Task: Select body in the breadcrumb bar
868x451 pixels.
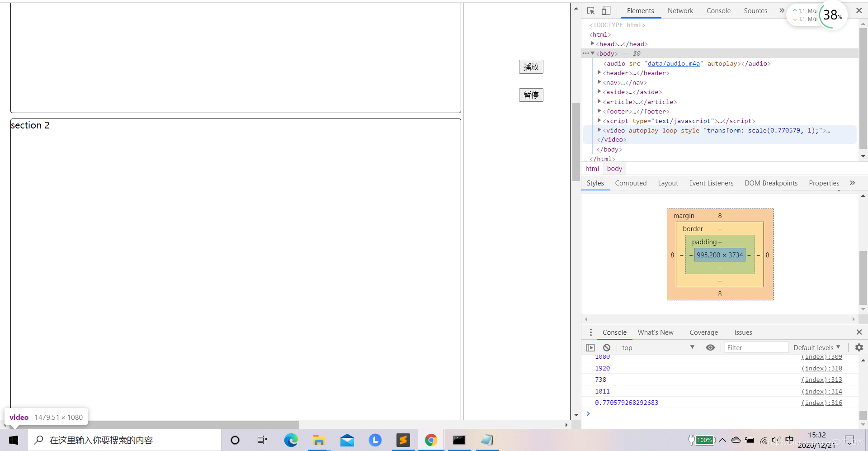Action: [x=614, y=169]
